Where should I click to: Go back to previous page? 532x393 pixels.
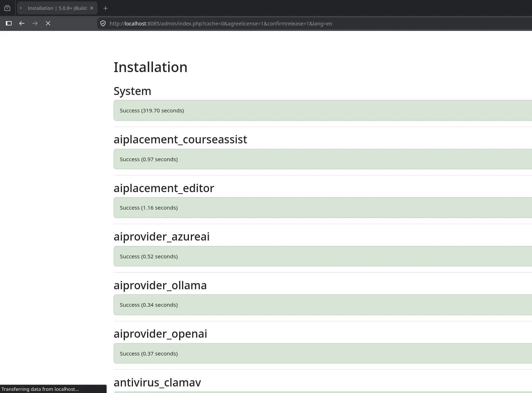click(22, 23)
